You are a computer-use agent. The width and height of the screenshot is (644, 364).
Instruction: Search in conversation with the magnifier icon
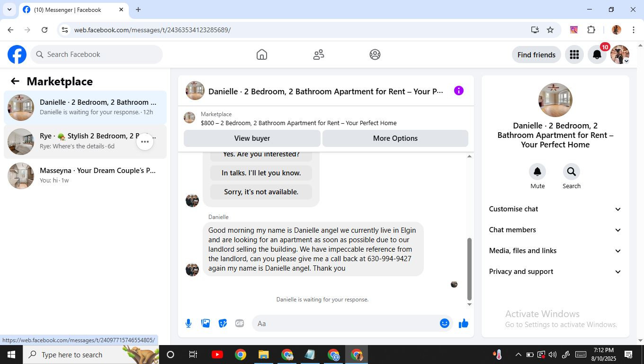(572, 172)
